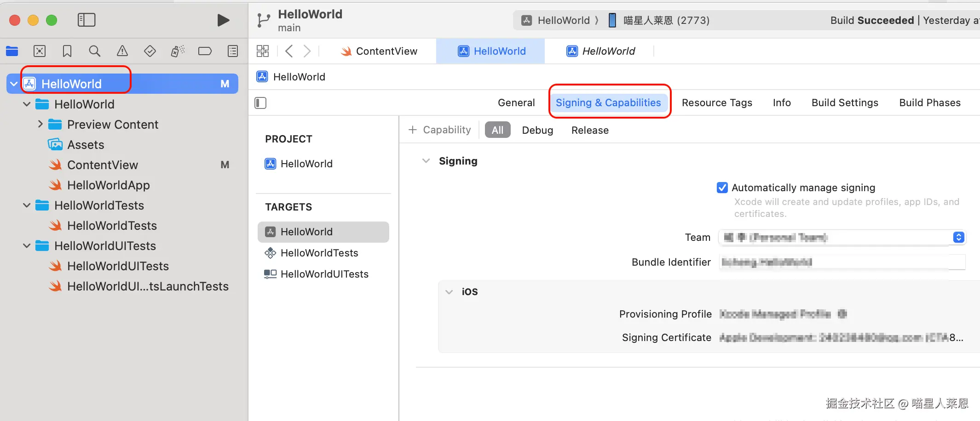The width and height of the screenshot is (980, 421).
Task: Open the ContentView editor tab
Action: point(379,51)
